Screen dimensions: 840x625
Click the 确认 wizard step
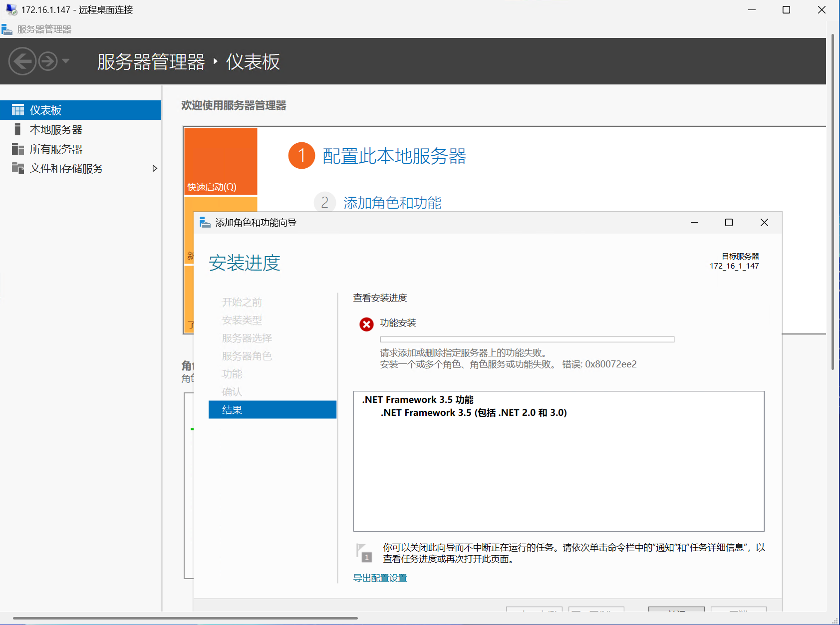(x=232, y=392)
